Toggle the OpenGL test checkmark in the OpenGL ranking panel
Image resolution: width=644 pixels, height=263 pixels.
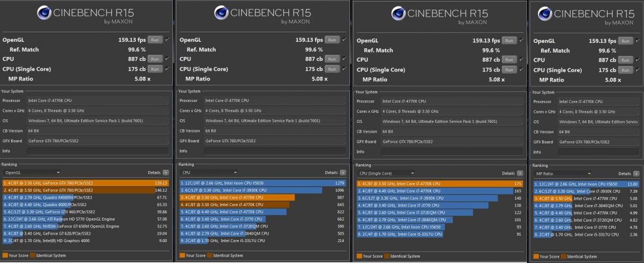point(167,40)
